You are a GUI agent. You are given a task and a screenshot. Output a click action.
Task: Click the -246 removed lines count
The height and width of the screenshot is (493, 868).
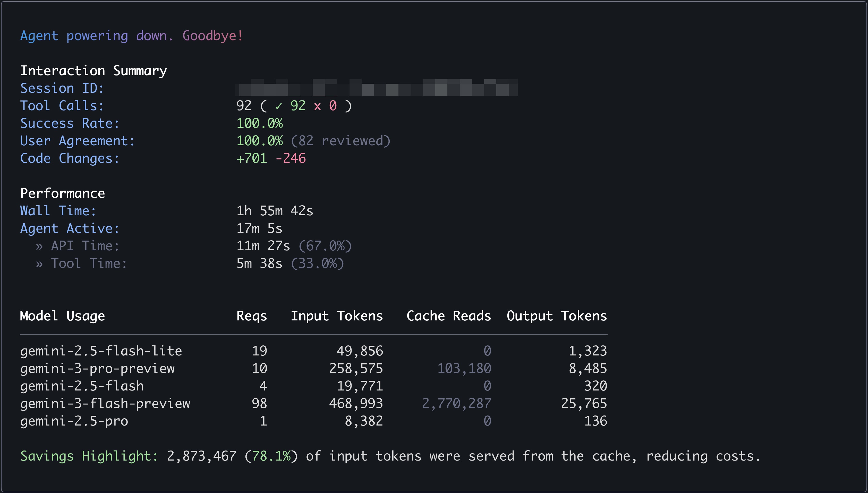click(x=291, y=158)
